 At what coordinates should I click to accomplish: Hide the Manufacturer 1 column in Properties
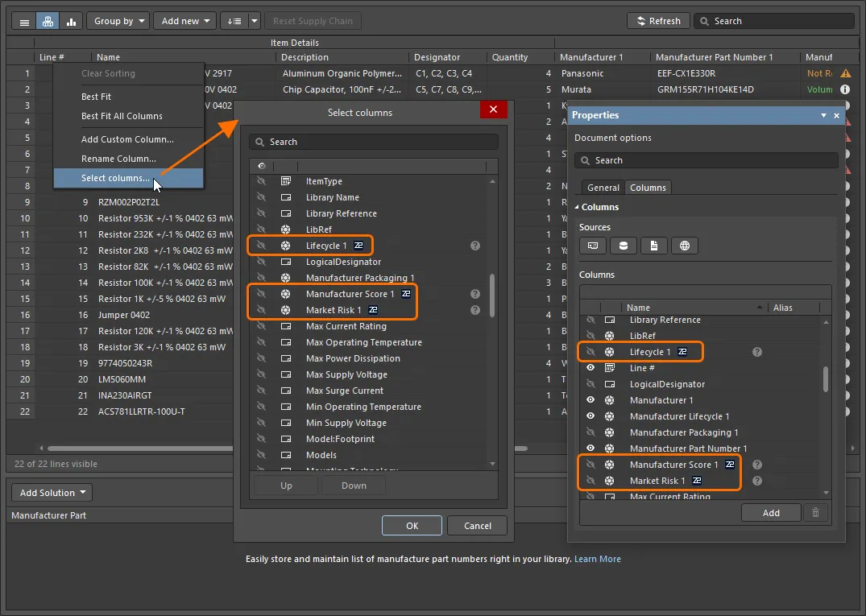590,400
